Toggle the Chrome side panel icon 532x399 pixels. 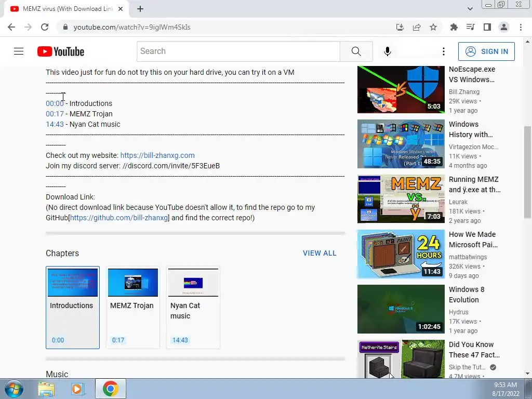point(487,27)
